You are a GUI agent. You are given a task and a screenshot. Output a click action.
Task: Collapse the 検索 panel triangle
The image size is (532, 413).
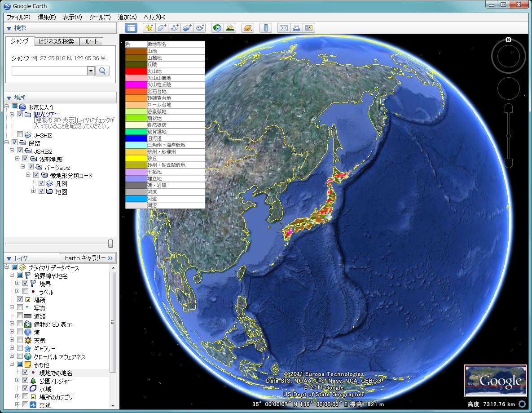[9, 28]
